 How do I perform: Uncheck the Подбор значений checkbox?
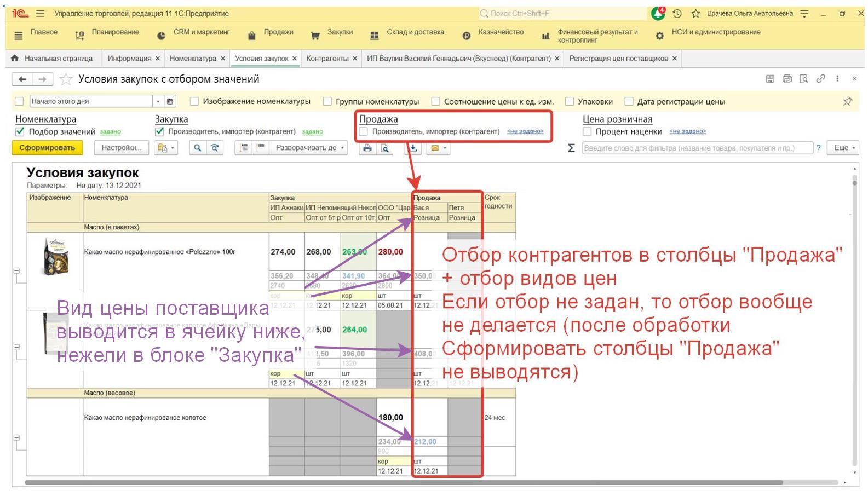tap(20, 131)
